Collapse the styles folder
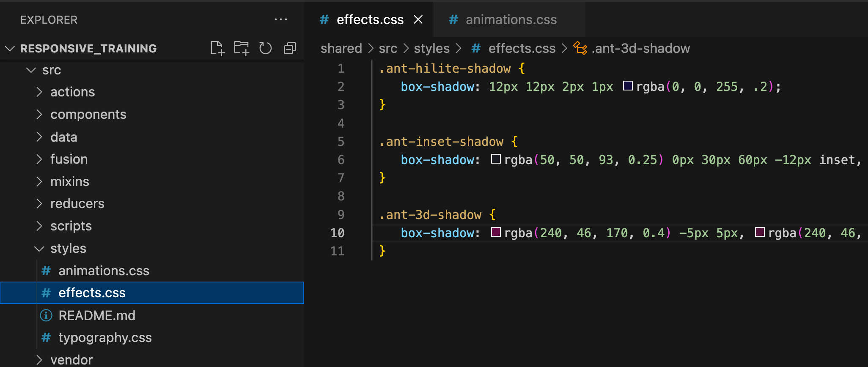This screenshot has width=868, height=367. pyautogui.click(x=68, y=249)
